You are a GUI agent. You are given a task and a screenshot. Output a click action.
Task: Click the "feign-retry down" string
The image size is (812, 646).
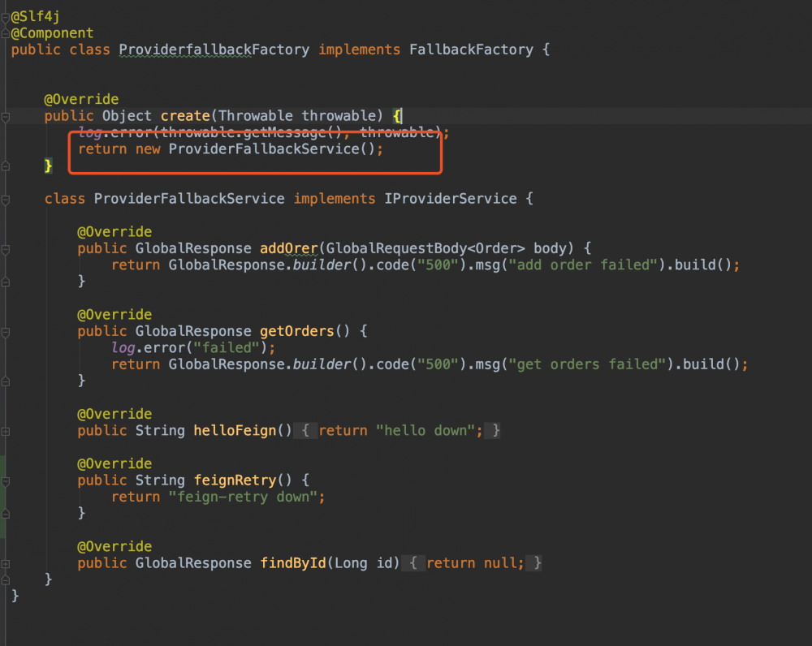[x=244, y=497]
